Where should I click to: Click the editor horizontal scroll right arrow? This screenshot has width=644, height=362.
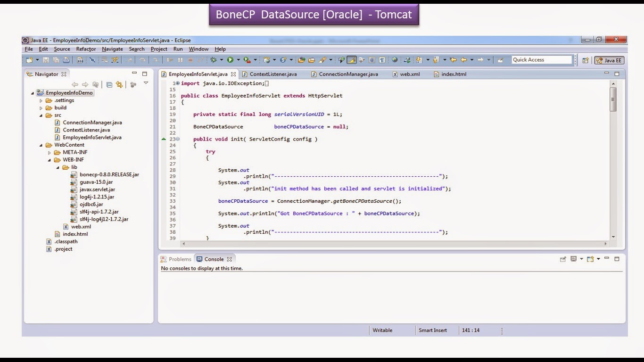(606, 244)
